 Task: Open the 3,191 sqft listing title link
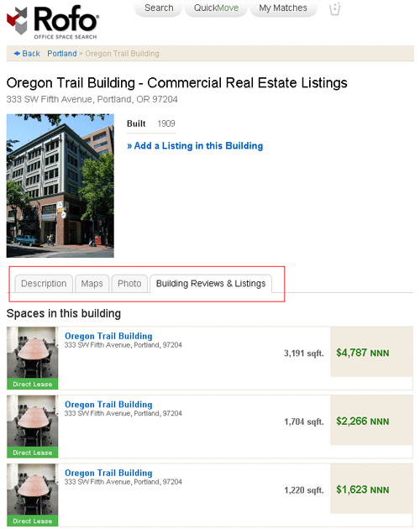coord(108,336)
